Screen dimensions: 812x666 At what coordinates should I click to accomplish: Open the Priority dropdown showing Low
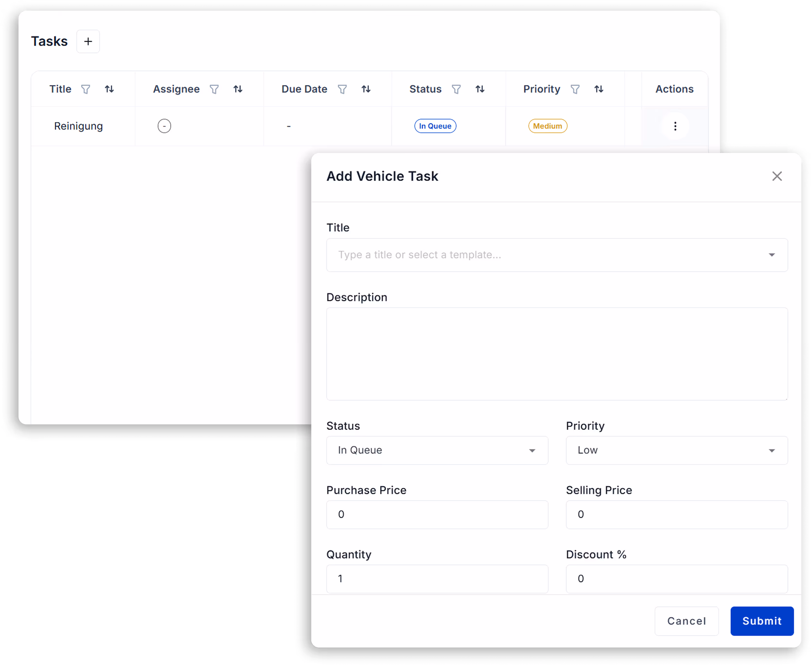[677, 450]
